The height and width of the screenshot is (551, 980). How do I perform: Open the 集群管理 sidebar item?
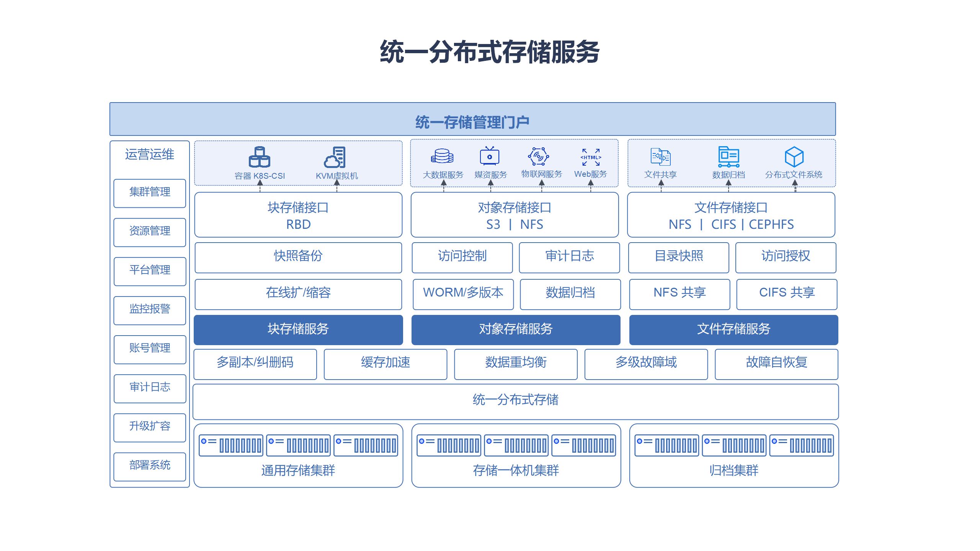coord(150,193)
